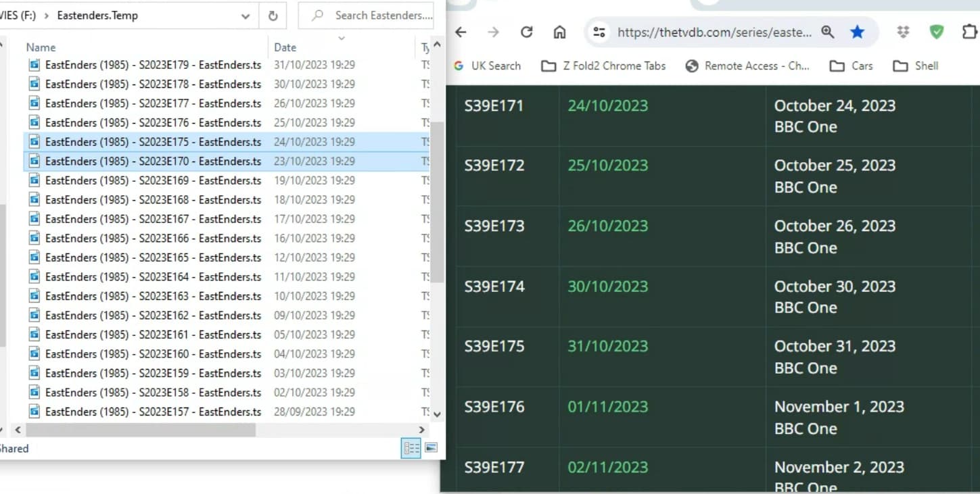Open the Chrome zoom magnifier icon
The width and height of the screenshot is (980, 494).
click(x=828, y=32)
